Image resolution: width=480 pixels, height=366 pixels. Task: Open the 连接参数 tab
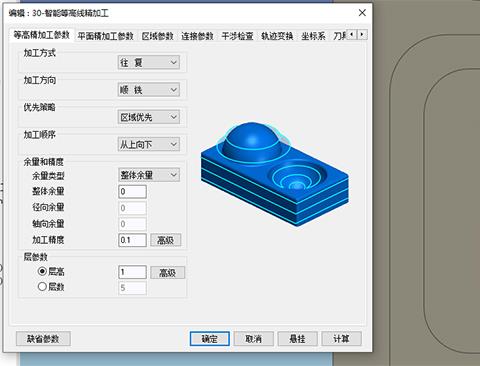(197, 36)
